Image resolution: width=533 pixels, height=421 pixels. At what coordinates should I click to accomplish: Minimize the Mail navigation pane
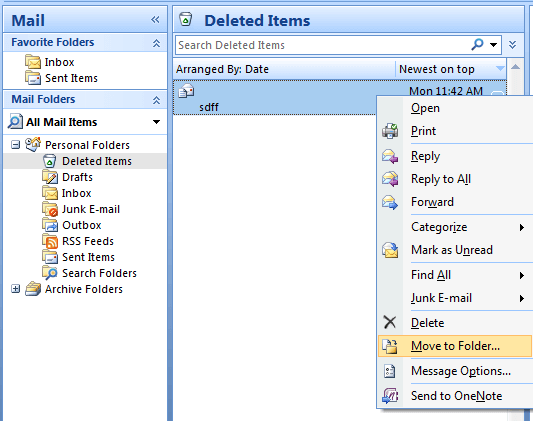[x=155, y=20]
